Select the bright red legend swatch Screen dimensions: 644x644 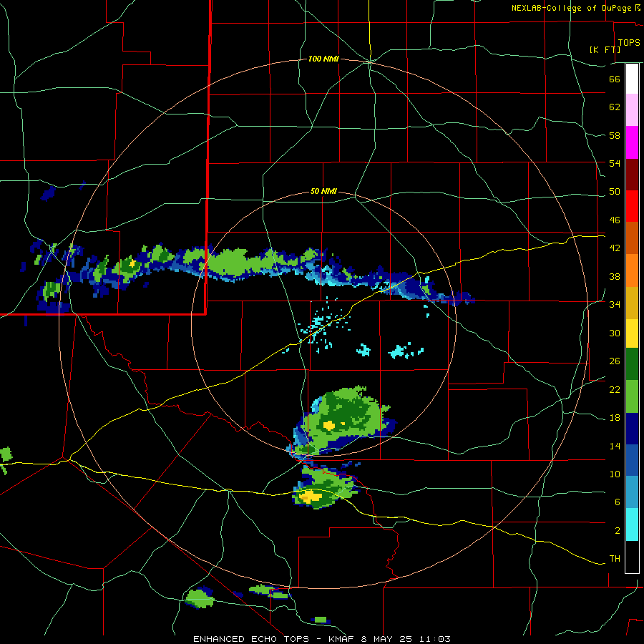tap(632, 206)
